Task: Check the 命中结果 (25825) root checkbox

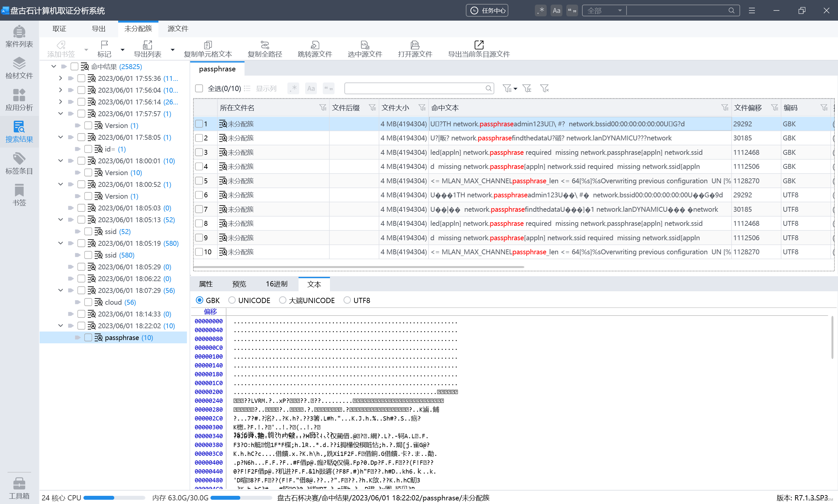Action: [74, 66]
